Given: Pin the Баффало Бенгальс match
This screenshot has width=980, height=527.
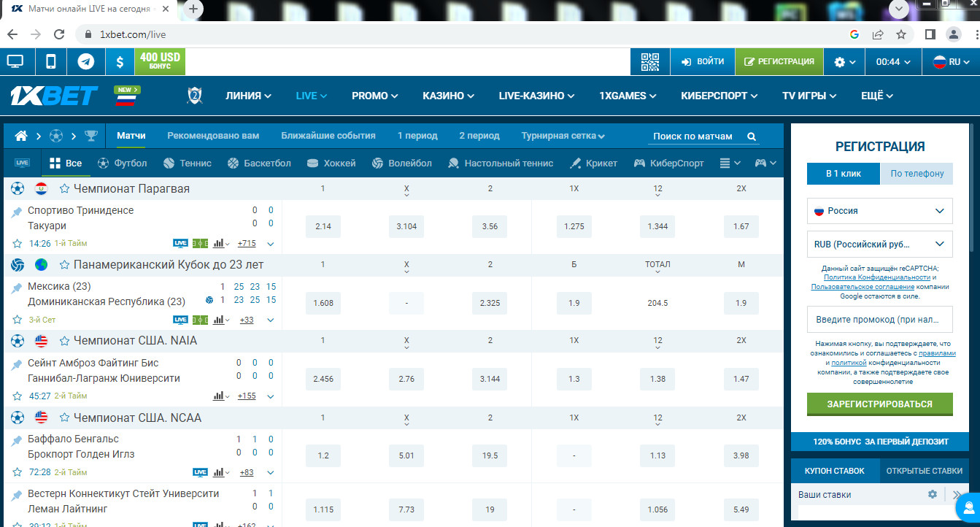Looking at the screenshot, I should (17, 441).
